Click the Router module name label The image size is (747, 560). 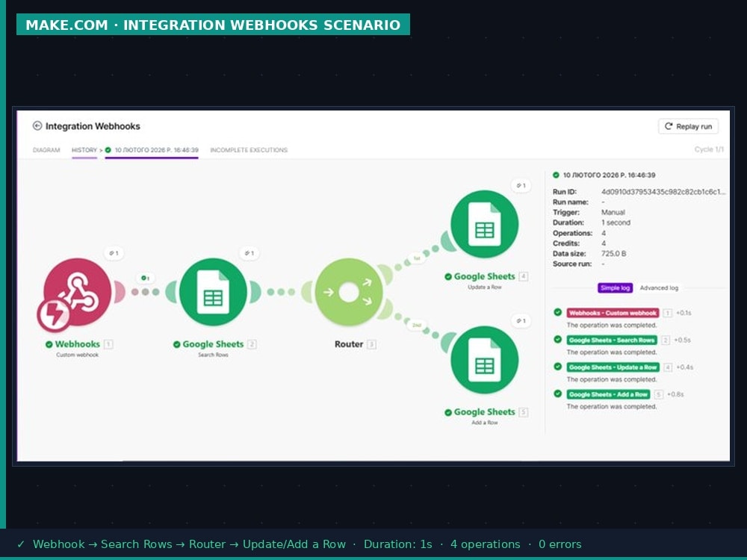click(x=349, y=344)
